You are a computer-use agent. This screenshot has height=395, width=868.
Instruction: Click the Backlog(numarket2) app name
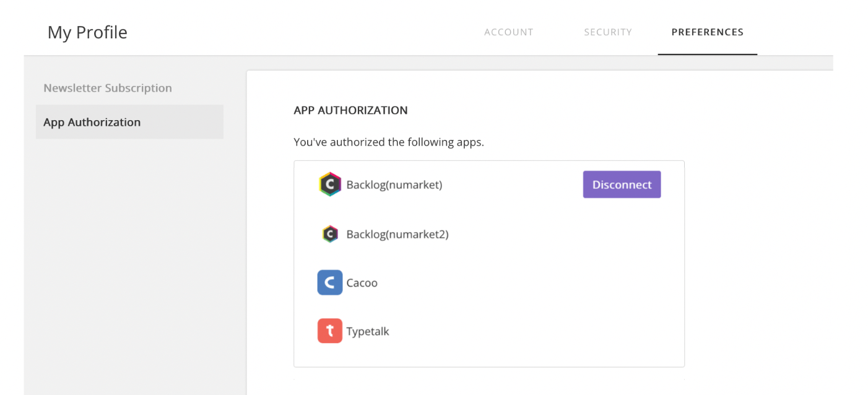point(397,234)
